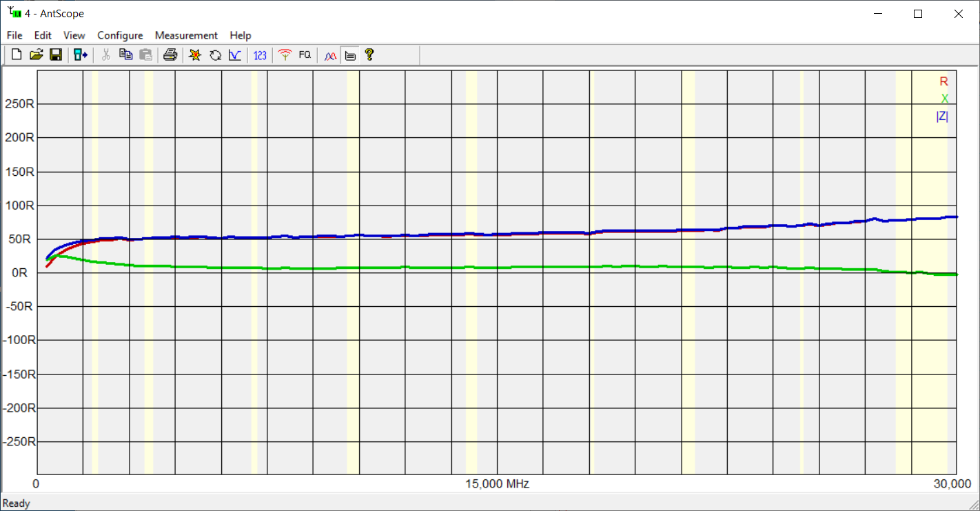Click the analyzer device transfer icon

pos(81,55)
